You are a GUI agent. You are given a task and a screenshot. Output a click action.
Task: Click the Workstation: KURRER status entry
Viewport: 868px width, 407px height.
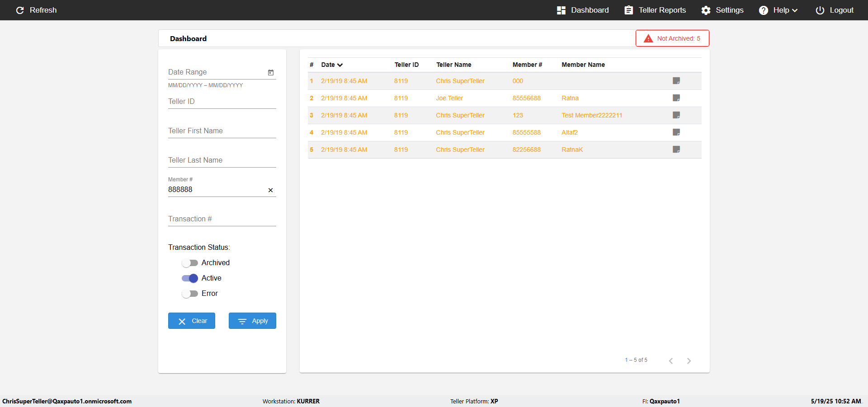tap(291, 401)
